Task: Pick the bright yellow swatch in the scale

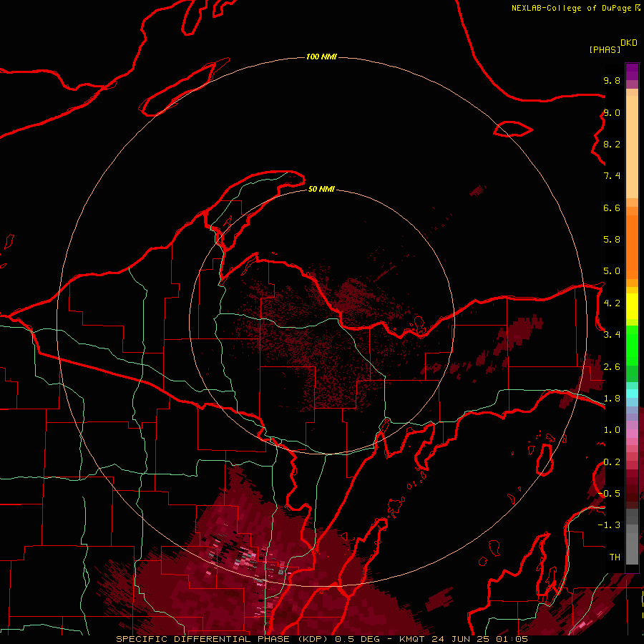Action: tap(632, 306)
